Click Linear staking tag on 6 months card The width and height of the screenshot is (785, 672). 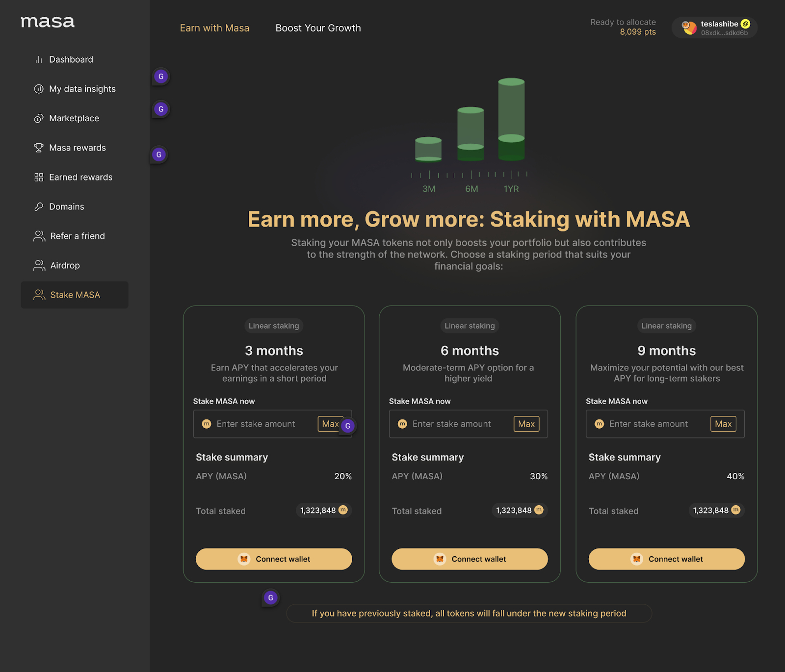pyautogui.click(x=470, y=326)
